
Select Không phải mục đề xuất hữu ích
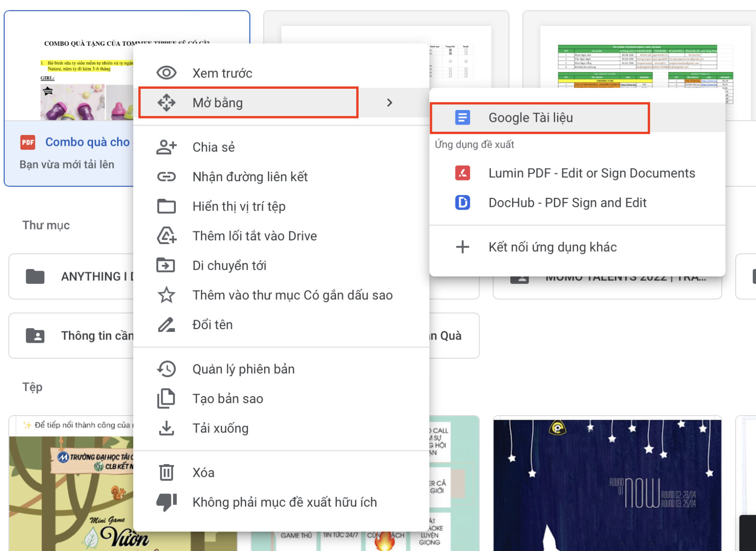281,502
